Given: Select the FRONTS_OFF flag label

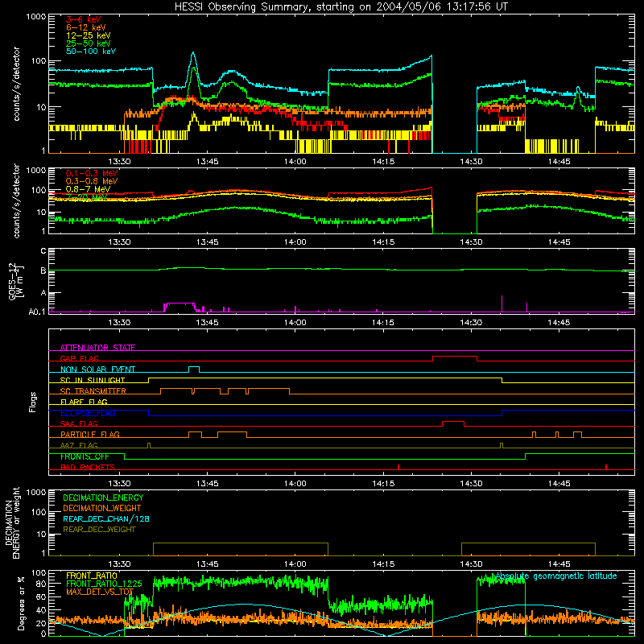Looking at the screenshot, I should pyautogui.click(x=85, y=456).
